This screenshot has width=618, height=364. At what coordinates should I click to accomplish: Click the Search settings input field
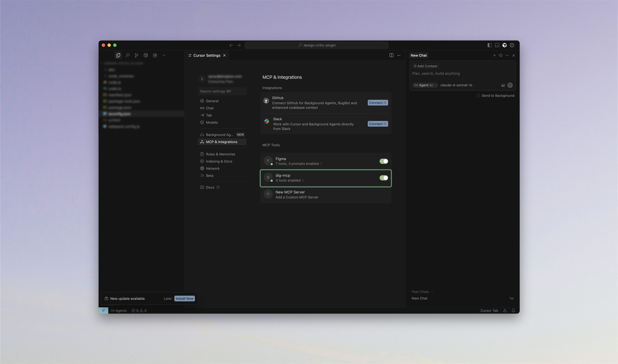coord(222,91)
